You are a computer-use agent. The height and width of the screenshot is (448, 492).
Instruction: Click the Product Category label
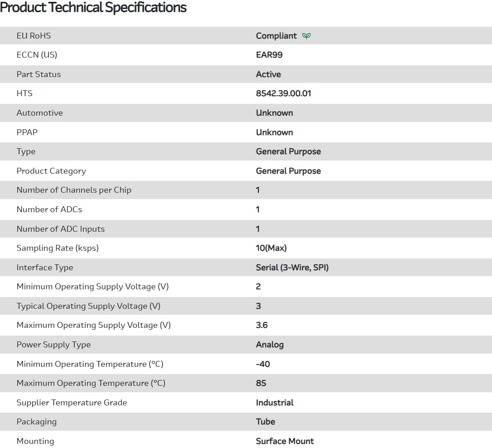tap(51, 171)
